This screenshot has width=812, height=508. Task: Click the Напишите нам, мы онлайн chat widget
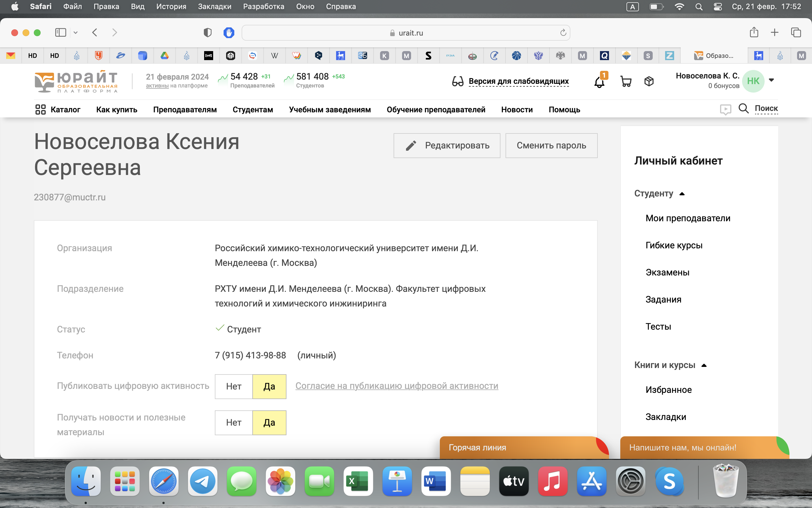coord(705,448)
